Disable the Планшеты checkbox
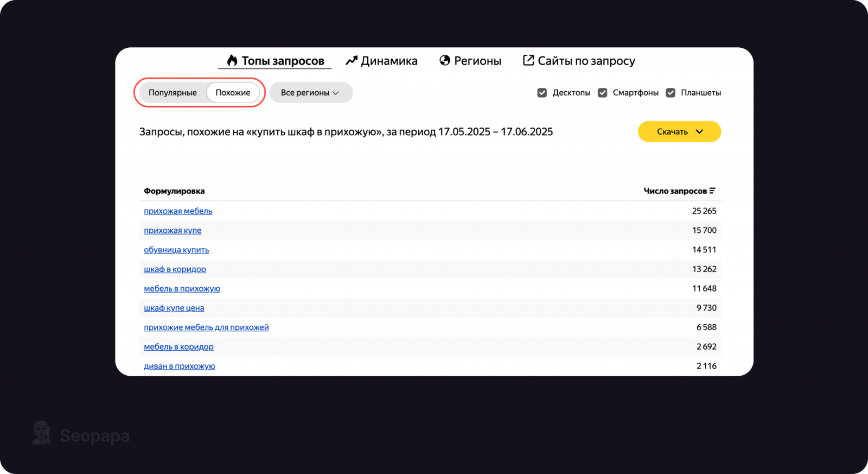This screenshot has width=868, height=474. tap(671, 93)
